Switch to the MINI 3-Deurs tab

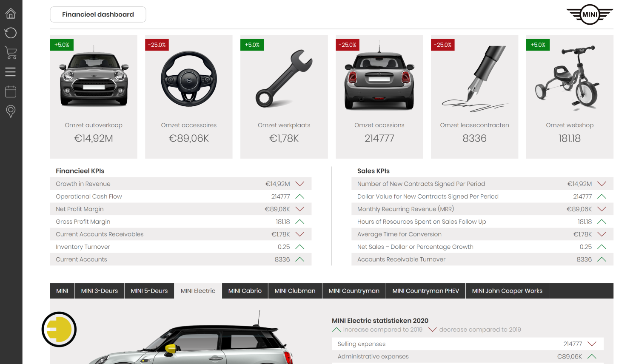pyautogui.click(x=100, y=291)
